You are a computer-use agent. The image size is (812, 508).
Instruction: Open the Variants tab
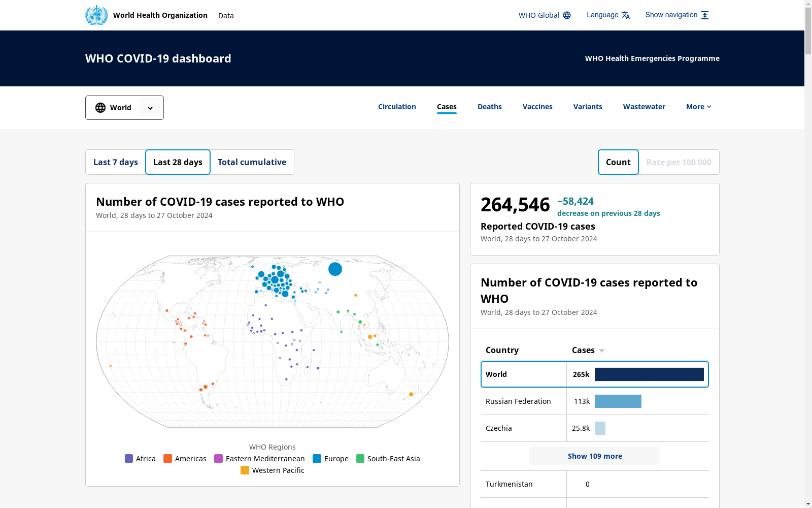coord(588,107)
